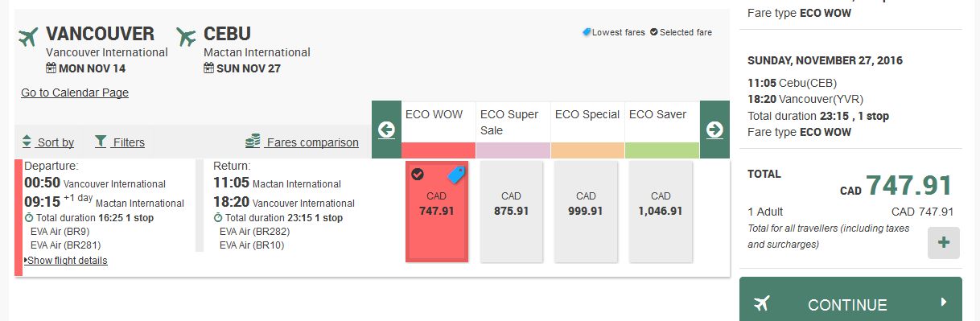Image resolution: width=980 pixels, height=321 pixels.
Task: Select the CAD 999.91 ECO Special fare
Action: click(586, 211)
